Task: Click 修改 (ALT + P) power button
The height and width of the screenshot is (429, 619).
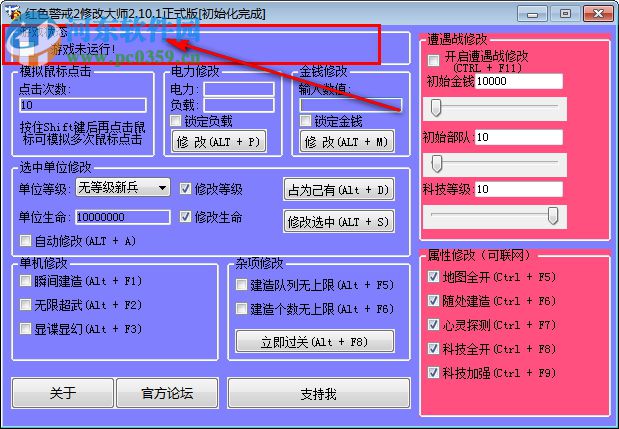Action: 219,142
